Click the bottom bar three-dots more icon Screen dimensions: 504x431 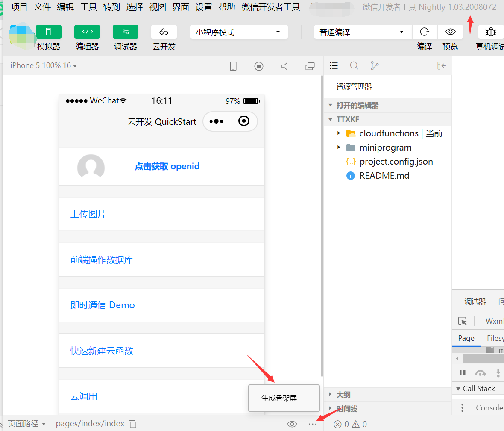pos(312,424)
